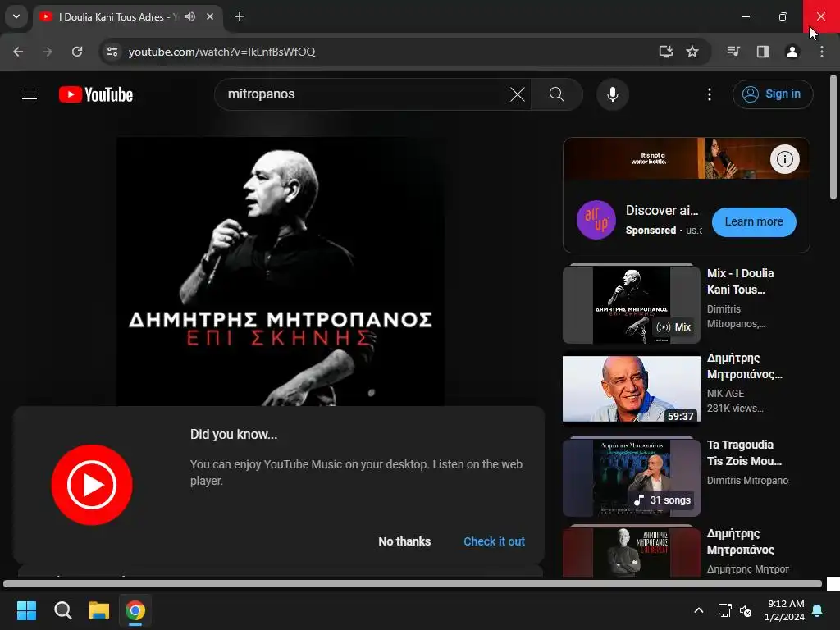Viewport: 840px width, 630px height.
Task: Dismiss the promo with No thanks
Action: (404, 541)
